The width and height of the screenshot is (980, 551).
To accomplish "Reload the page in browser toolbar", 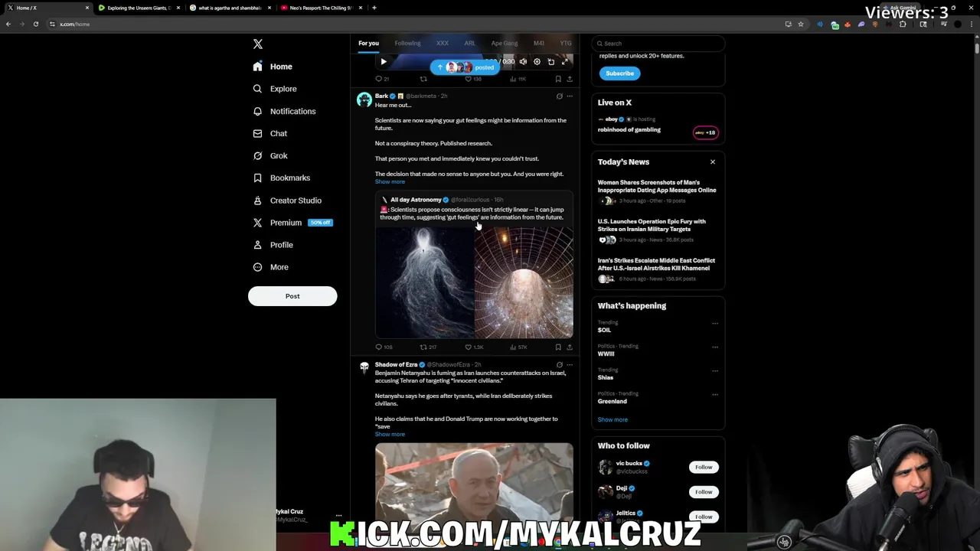I will (x=36, y=24).
